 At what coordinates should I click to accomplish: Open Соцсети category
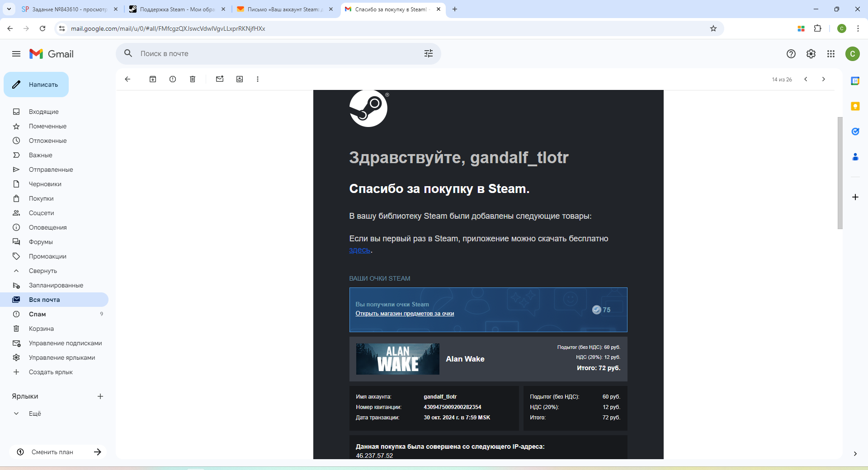(54, 213)
